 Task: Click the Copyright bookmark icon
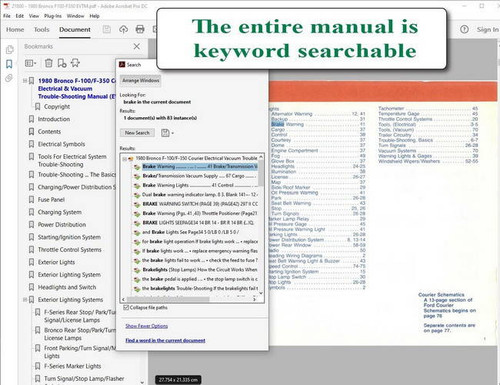click(x=38, y=107)
